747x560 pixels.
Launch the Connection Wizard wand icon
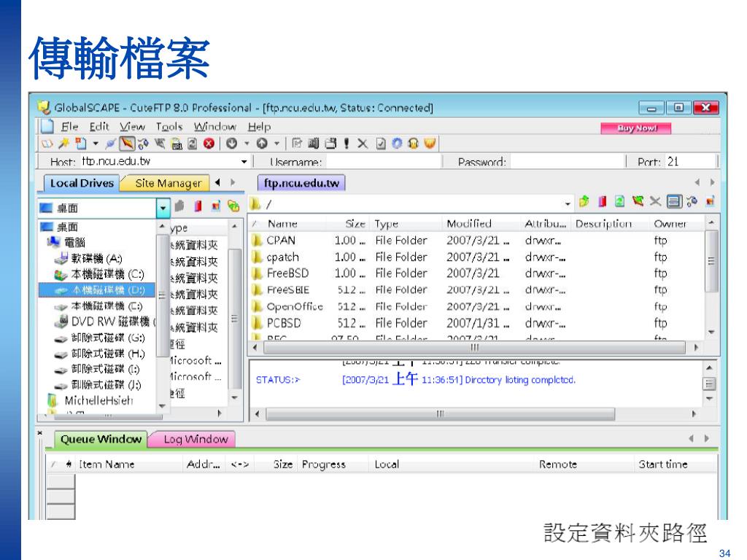[63, 144]
